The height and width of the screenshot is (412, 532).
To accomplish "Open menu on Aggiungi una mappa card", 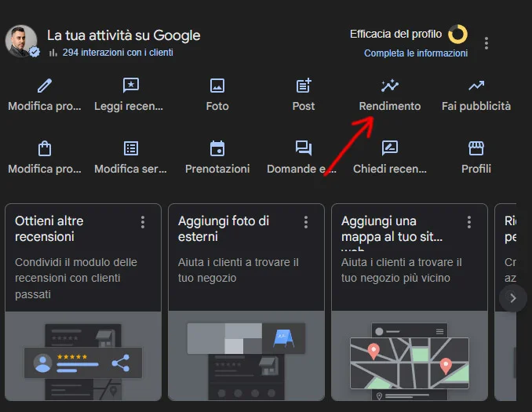I will coord(469,222).
